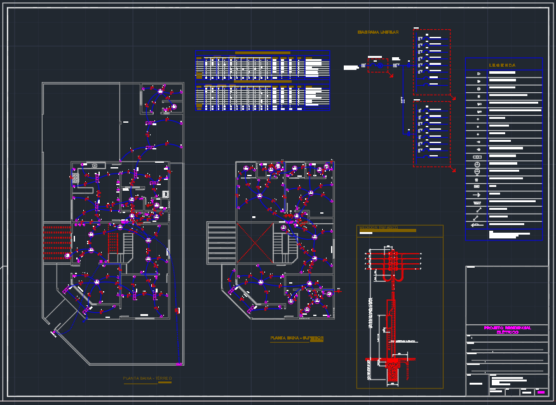Select the magenta box at lot's bottom-right corner
This screenshot has width=556, height=405.
[179, 364]
